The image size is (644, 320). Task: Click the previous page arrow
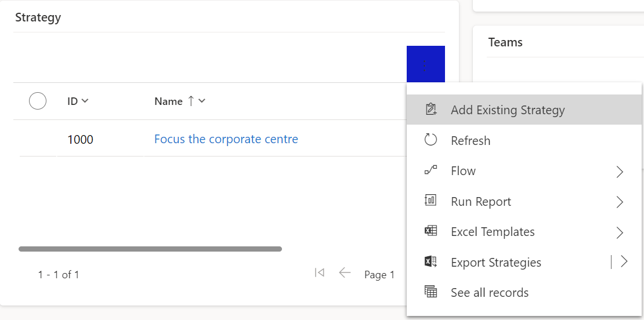(345, 273)
